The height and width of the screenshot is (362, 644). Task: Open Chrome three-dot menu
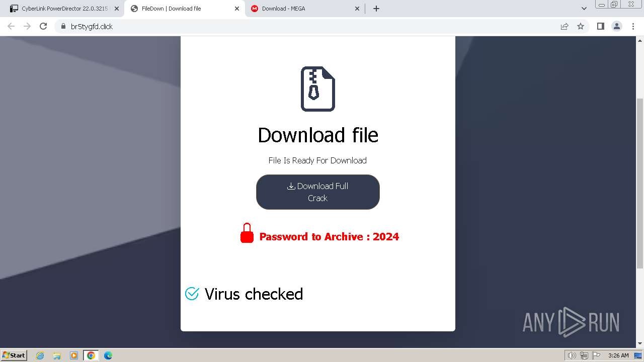pyautogui.click(x=633, y=26)
